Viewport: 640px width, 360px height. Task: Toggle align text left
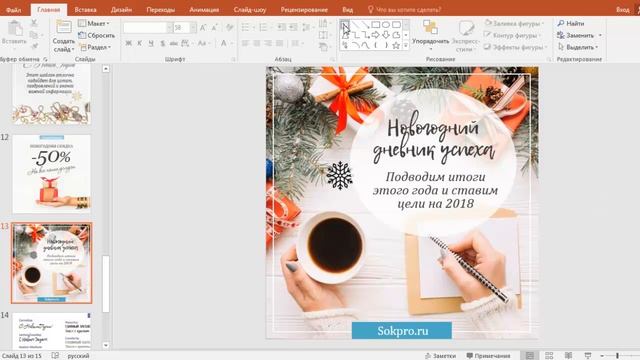(245, 43)
